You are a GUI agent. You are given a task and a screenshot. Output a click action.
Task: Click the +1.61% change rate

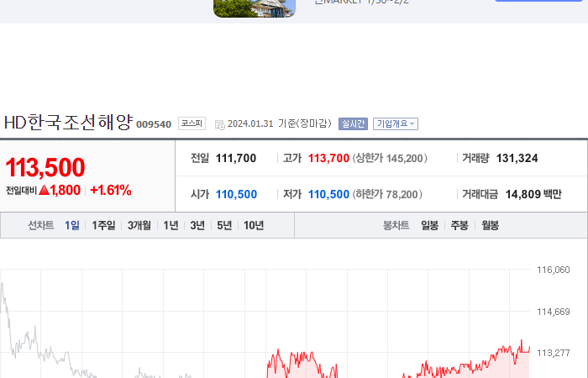111,190
